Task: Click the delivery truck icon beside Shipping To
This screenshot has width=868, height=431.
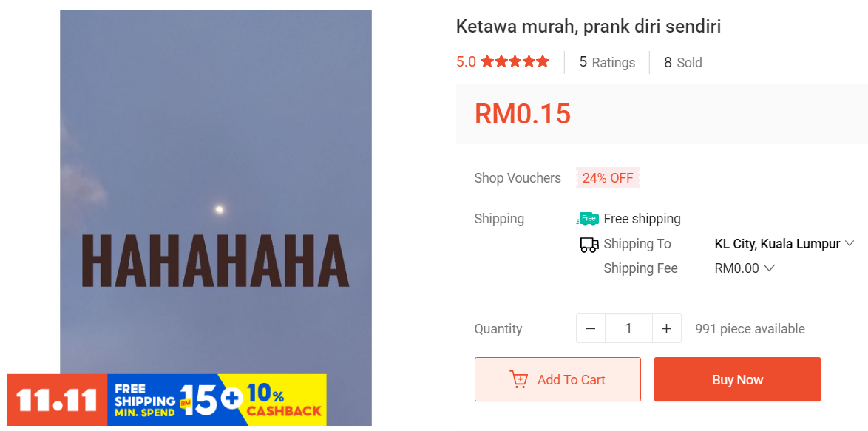Action: pos(589,245)
